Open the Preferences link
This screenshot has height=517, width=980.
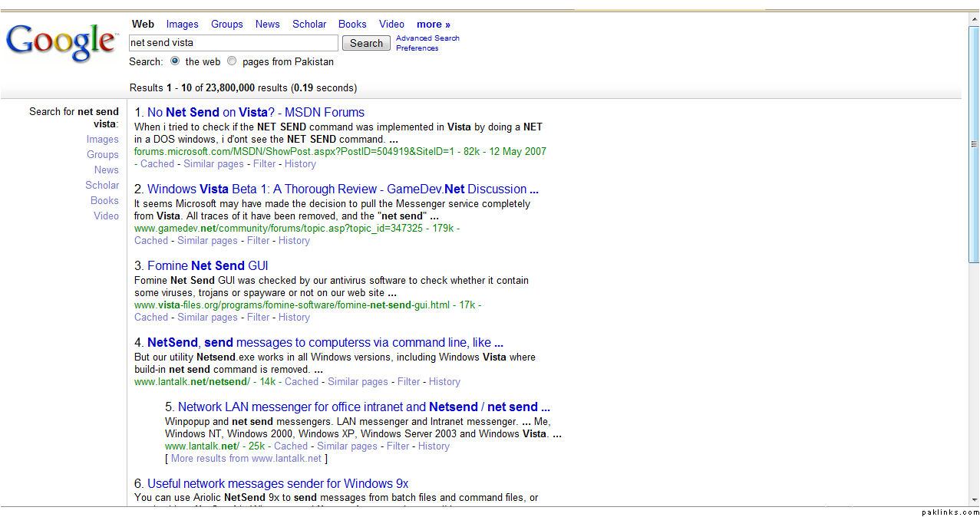coord(417,48)
